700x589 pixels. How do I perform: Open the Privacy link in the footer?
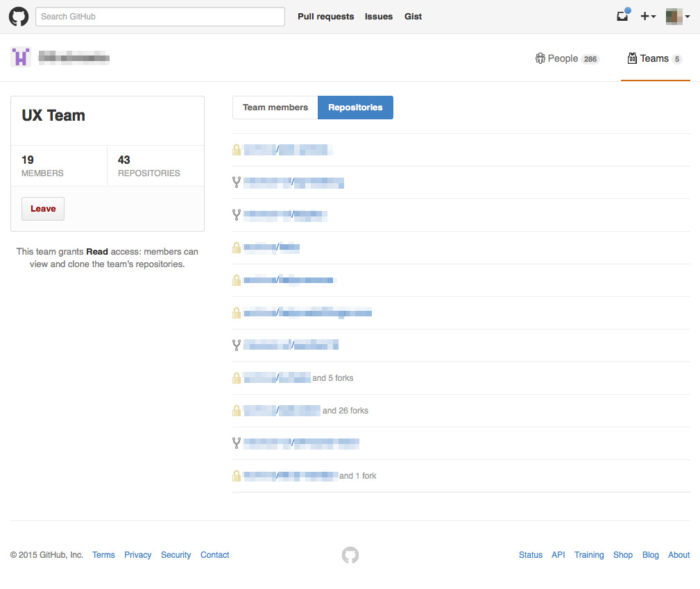click(x=137, y=554)
